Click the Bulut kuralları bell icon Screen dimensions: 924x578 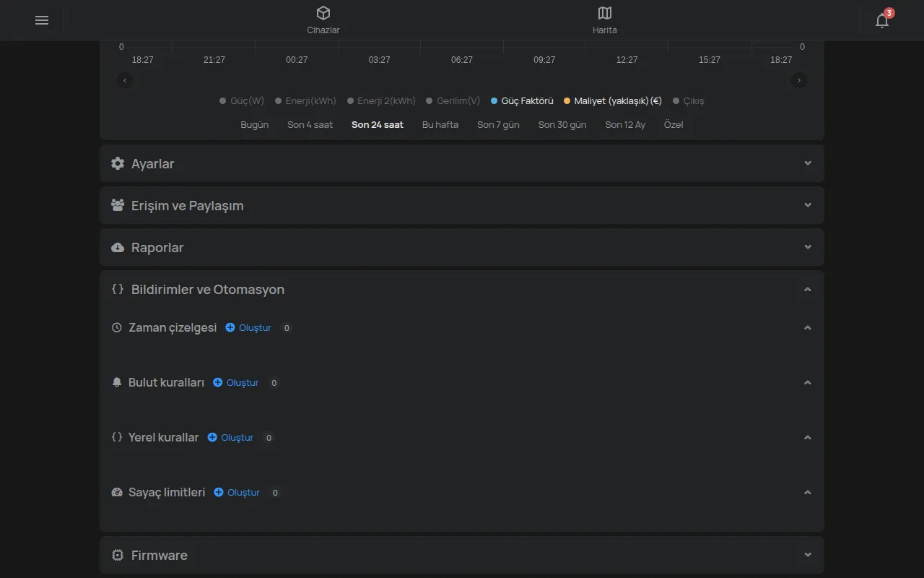click(x=117, y=382)
